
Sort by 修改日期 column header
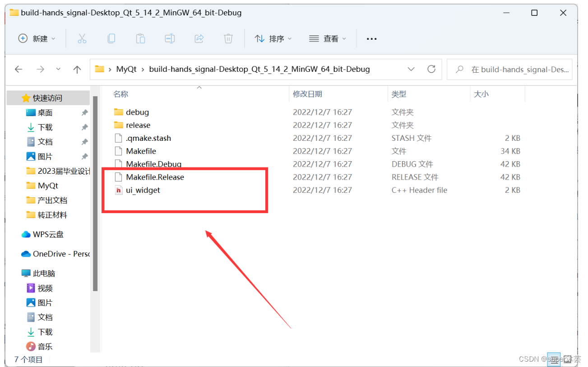[308, 94]
